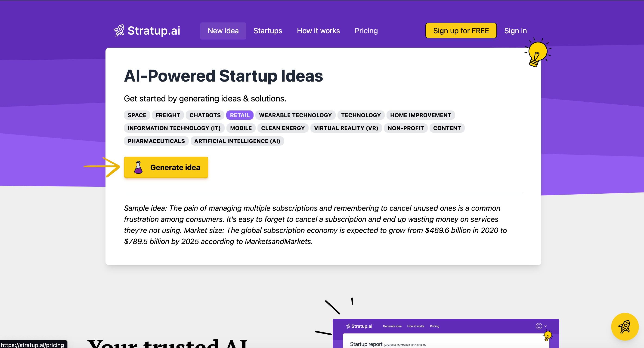This screenshot has height=348, width=644.
Task: Toggle the NON-PROFIT category chip
Action: point(406,128)
